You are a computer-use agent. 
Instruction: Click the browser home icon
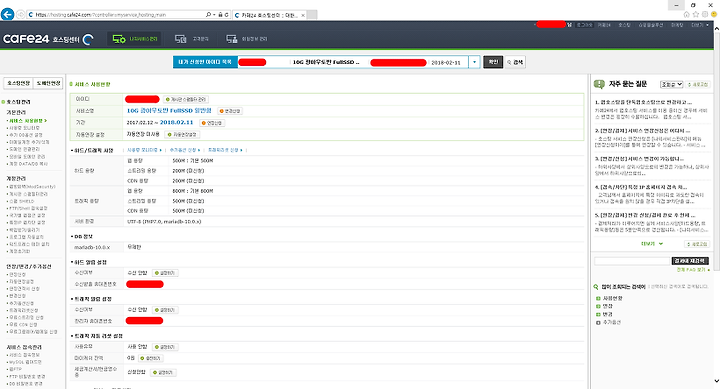[x=686, y=15]
